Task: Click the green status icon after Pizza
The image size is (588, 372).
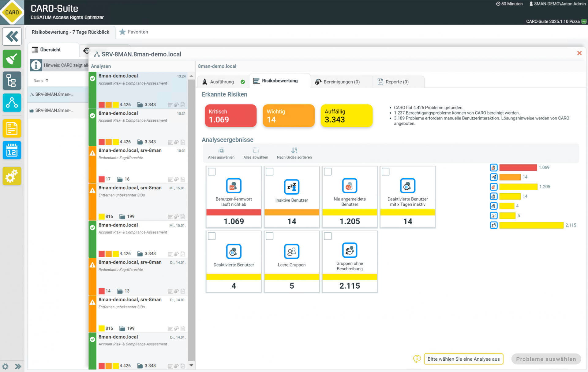Action: [x=584, y=21]
